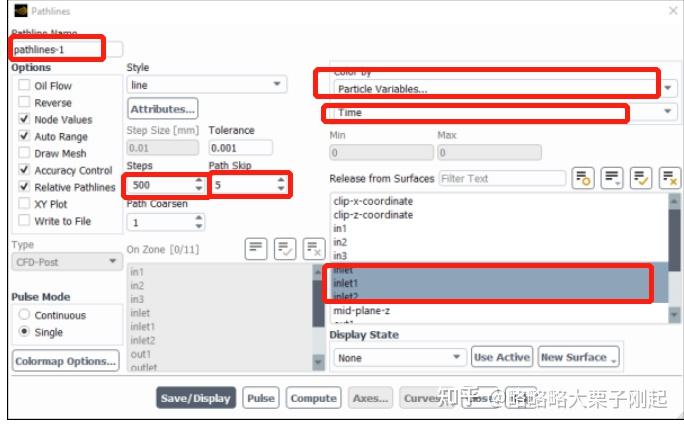The image size is (684, 426).
Task: Decrease Path Coarsen value
Action: click(x=199, y=226)
